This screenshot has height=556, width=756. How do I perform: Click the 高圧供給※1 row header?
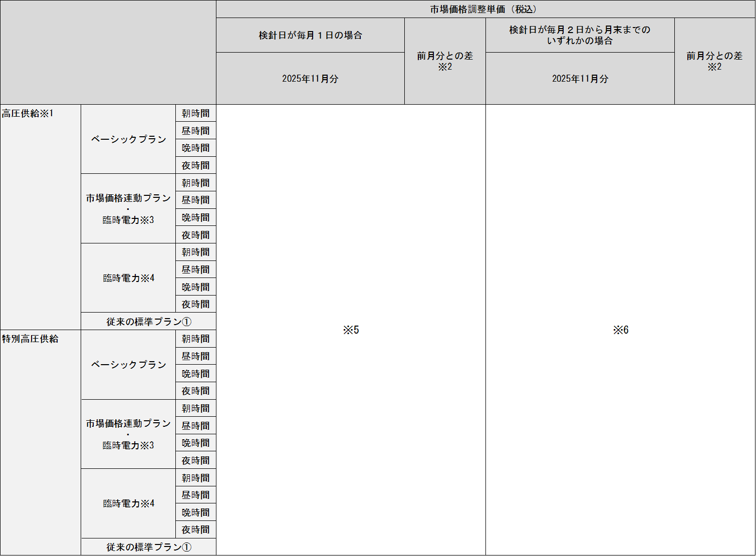point(28,114)
